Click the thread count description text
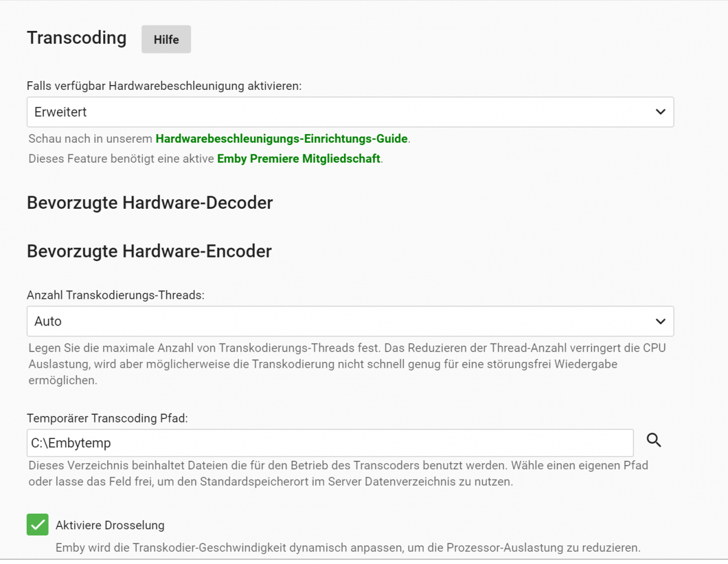728x564 pixels. 340,364
